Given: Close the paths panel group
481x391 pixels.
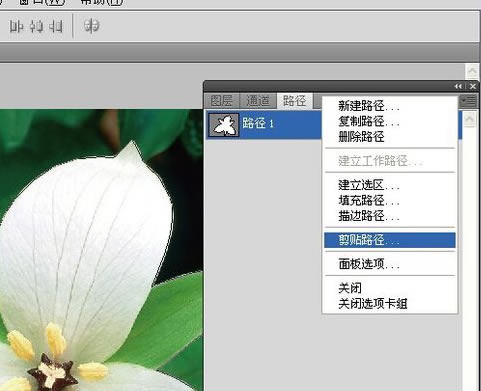Looking at the screenshot, I should click(473, 86).
